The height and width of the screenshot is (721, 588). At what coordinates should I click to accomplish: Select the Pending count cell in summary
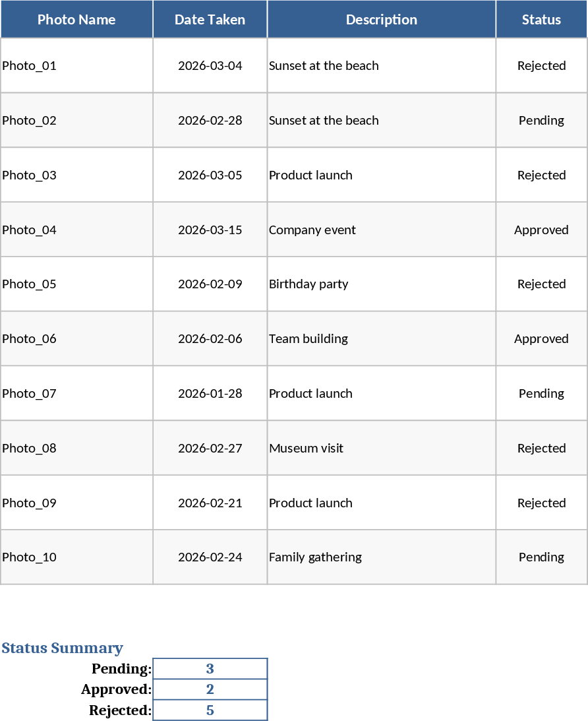point(210,668)
